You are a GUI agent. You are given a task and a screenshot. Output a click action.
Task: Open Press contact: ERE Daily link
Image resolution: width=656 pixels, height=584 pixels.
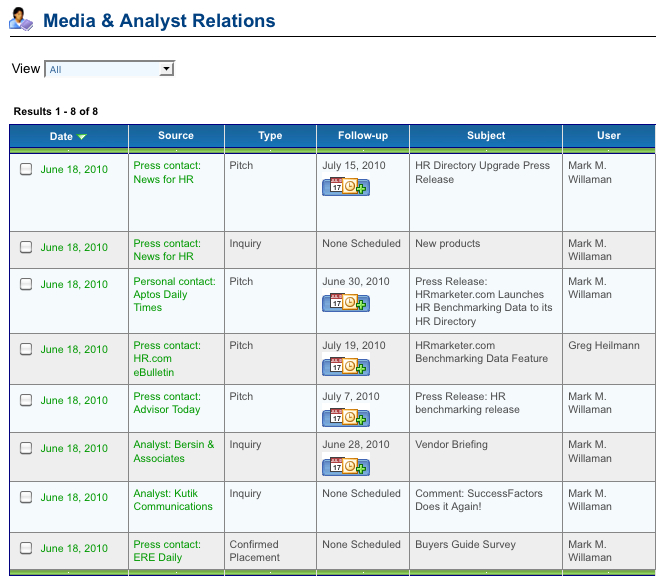click(x=167, y=551)
